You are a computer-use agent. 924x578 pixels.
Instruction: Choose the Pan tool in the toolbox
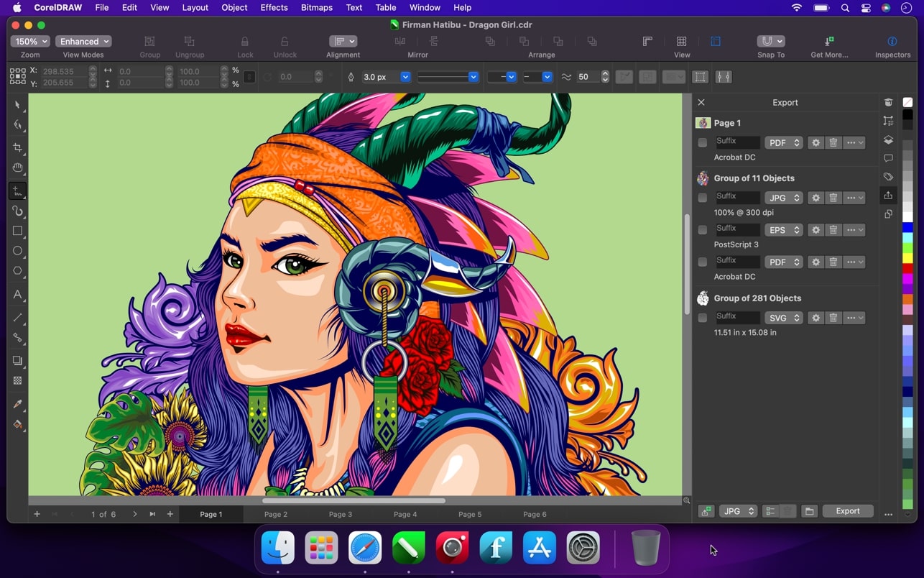tap(18, 168)
